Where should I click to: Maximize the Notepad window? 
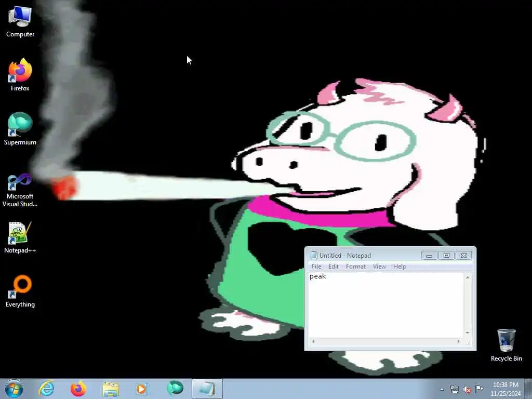click(446, 255)
